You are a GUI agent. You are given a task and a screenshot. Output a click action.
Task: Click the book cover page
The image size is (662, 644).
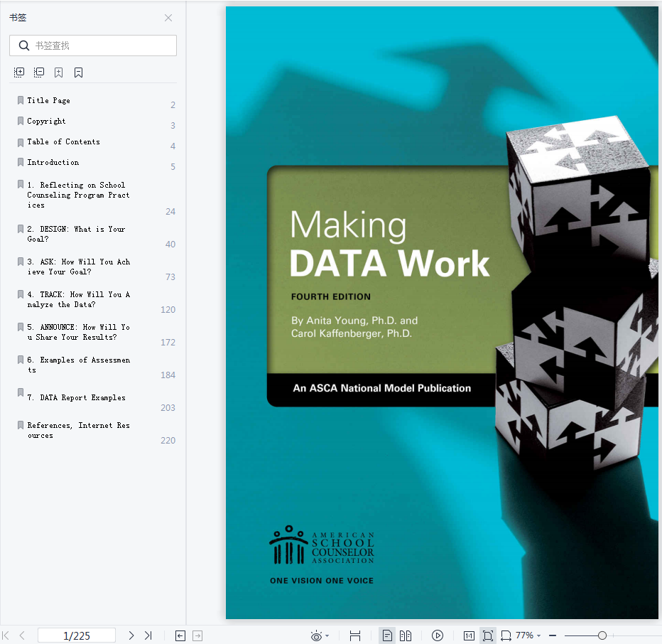click(442, 313)
